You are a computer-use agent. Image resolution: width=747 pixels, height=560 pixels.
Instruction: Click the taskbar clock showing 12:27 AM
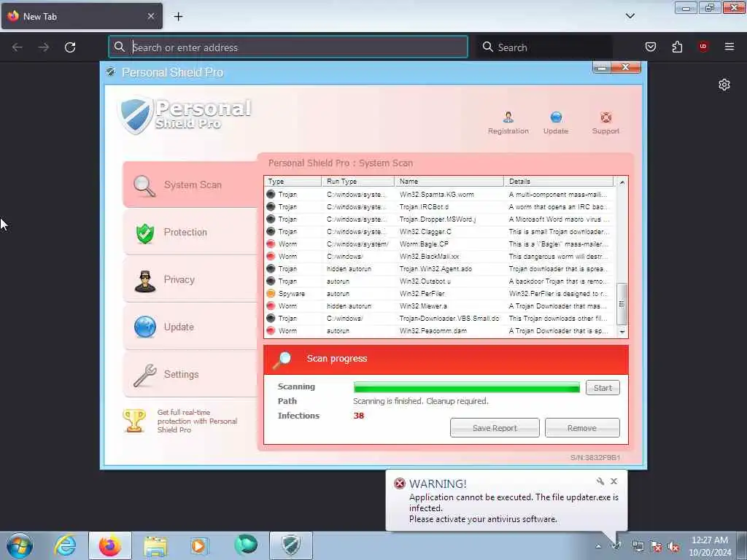(710, 546)
